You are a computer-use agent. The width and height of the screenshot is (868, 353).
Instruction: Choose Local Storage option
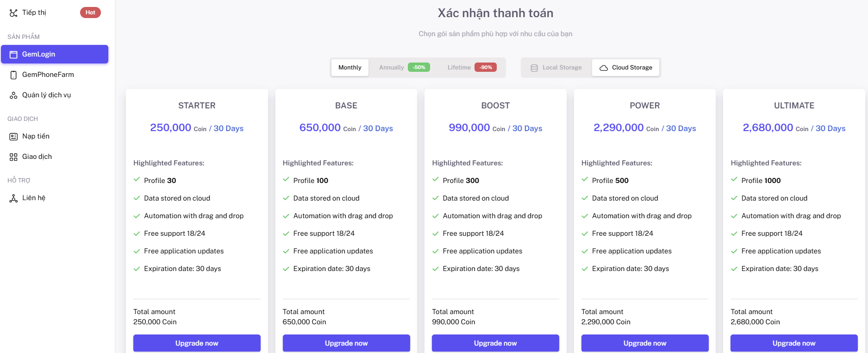(557, 68)
